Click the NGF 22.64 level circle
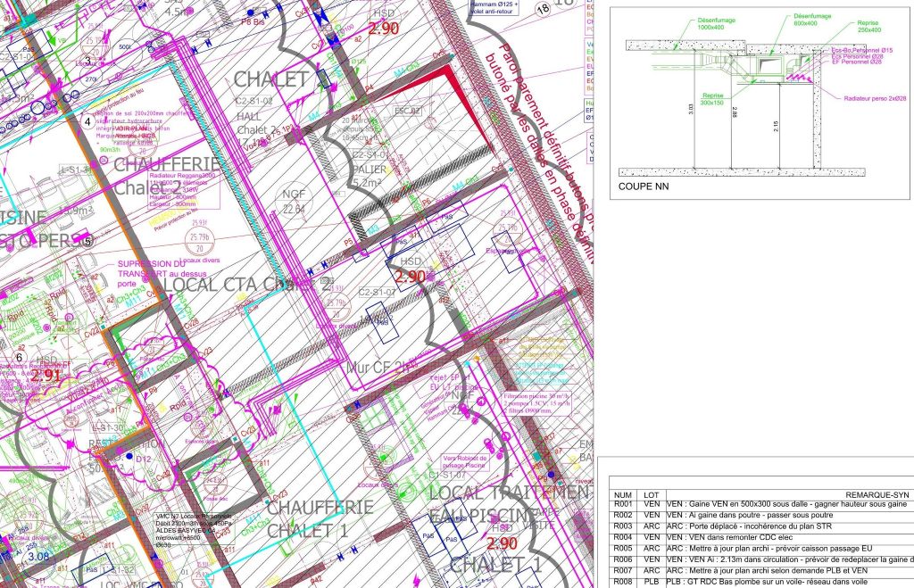The height and width of the screenshot is (588, 914). [x=295, y=203]
